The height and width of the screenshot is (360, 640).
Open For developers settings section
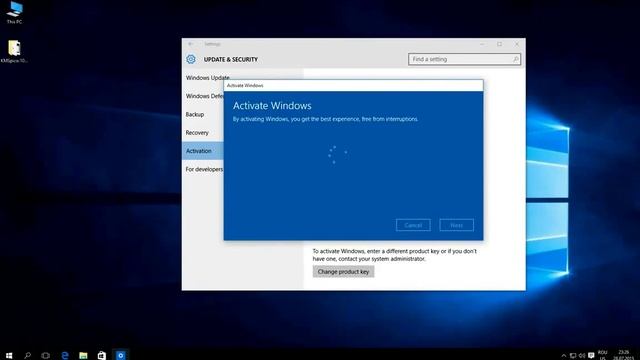pos(204,169)
